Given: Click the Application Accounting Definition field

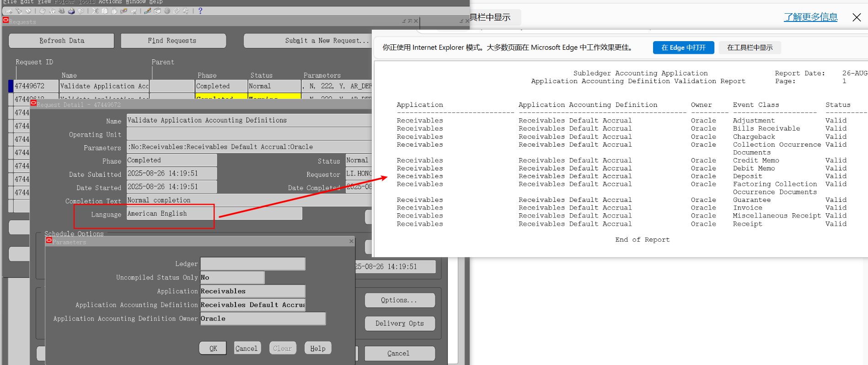Looking at the screenshot, I should [x=252, y=305].
